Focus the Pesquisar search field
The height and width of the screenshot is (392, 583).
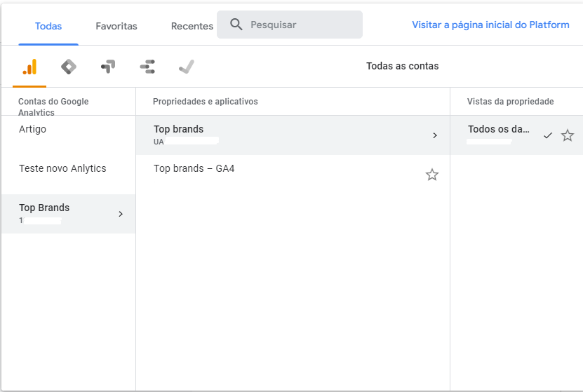pos(290,25)
